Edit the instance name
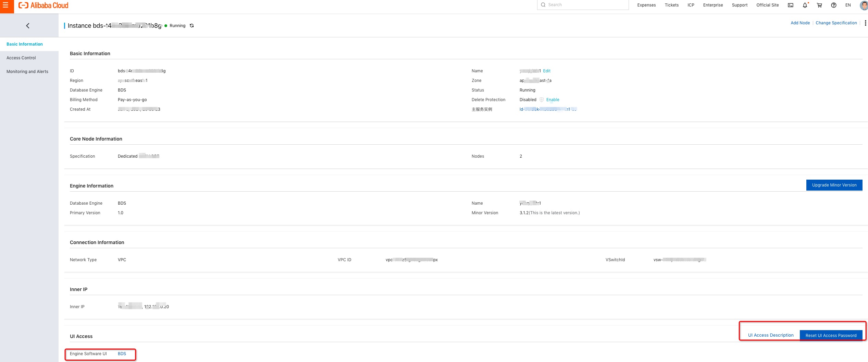This screenshot has height=362, width=868. pos(547,71)
